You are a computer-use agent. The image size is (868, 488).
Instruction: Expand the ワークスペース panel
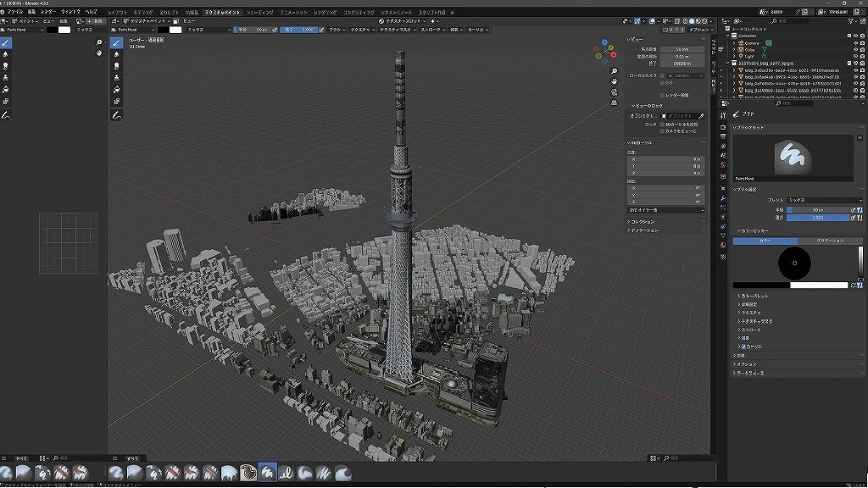pos(748,373)
